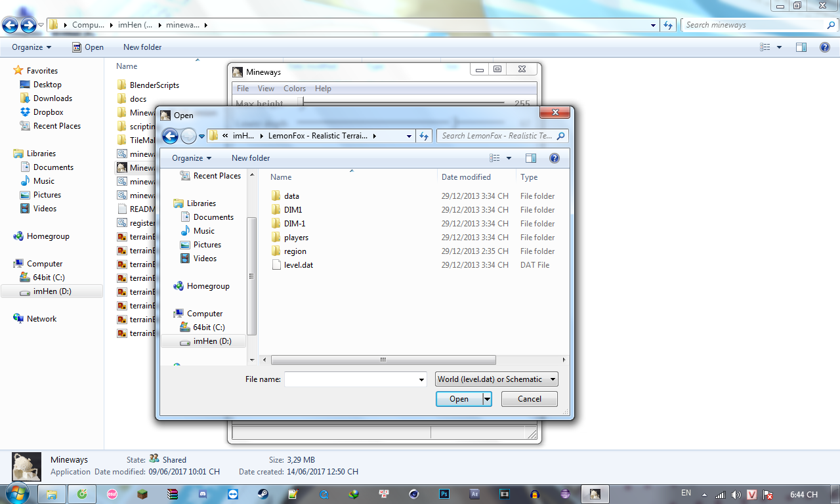Click the Mineways thumbnail in the details pane
Viewport: 840px width, 504px height.
click(27, 466)
